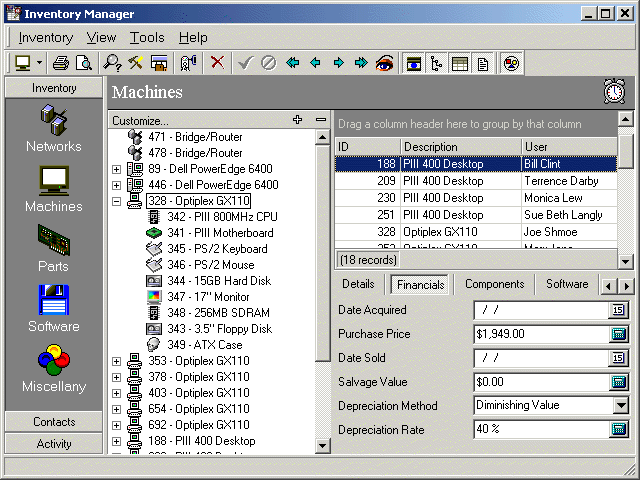This screenshot has height=480, width=640.
Task: Open the Machines section in the sidebar
Action: 53,189
